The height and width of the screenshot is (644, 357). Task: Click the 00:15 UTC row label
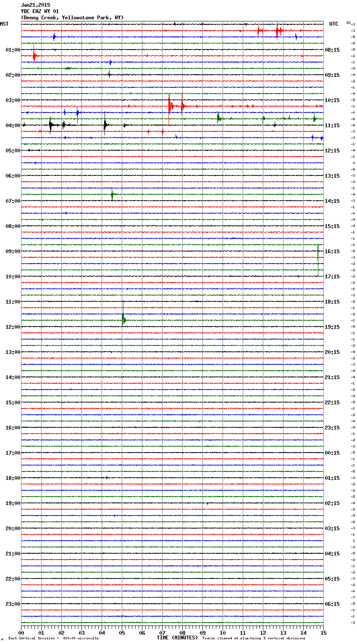(x=332, y=453)
